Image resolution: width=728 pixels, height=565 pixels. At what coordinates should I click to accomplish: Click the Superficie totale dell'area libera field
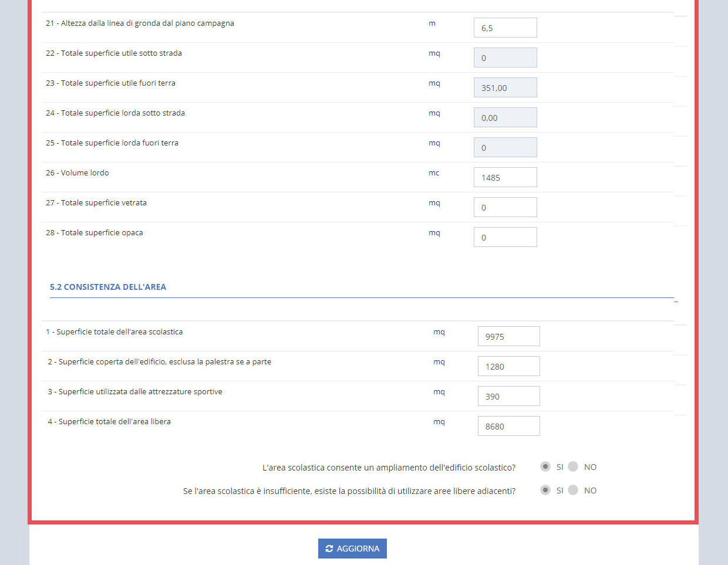point(508,425)
